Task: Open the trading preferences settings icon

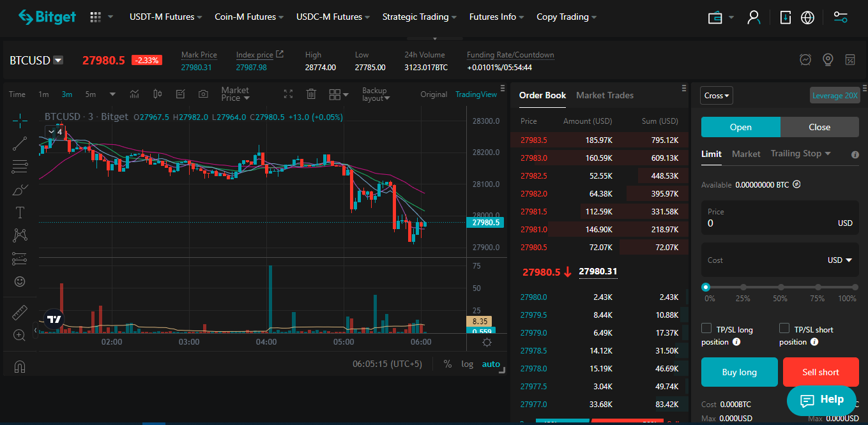Action: point(841,17)
